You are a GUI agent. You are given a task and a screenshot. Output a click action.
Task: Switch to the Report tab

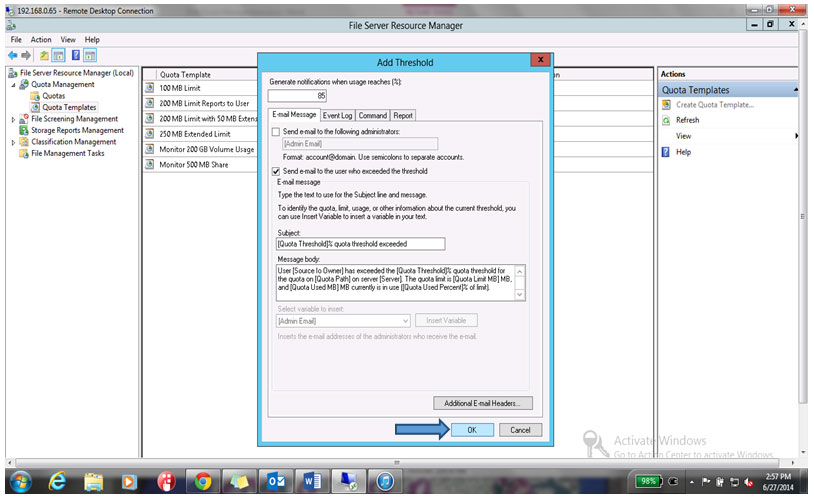click(x=403, y=115)
